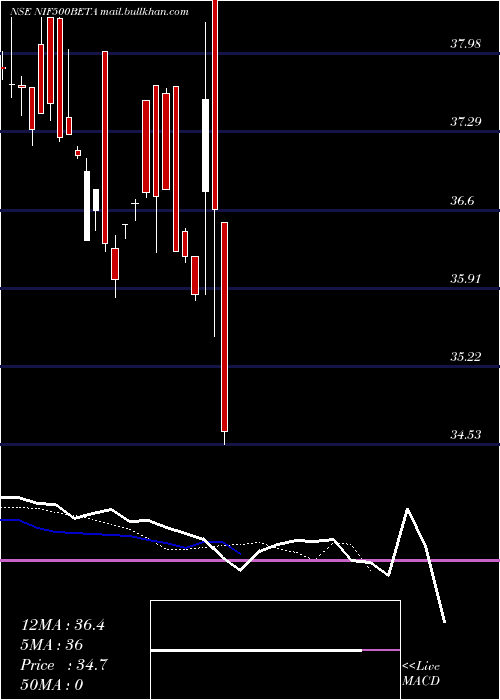Click the blue moving average line
This screenshot has height=700, width=500.
[121, 535]
